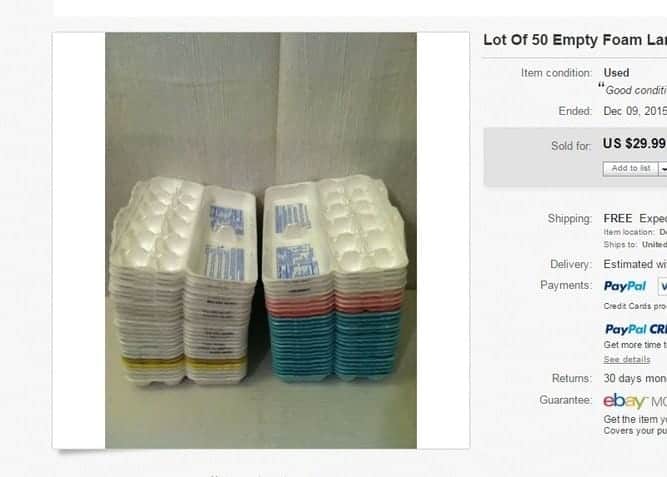
Task: Click the PayPal payment logo
Action: click(x=625, y=286)
